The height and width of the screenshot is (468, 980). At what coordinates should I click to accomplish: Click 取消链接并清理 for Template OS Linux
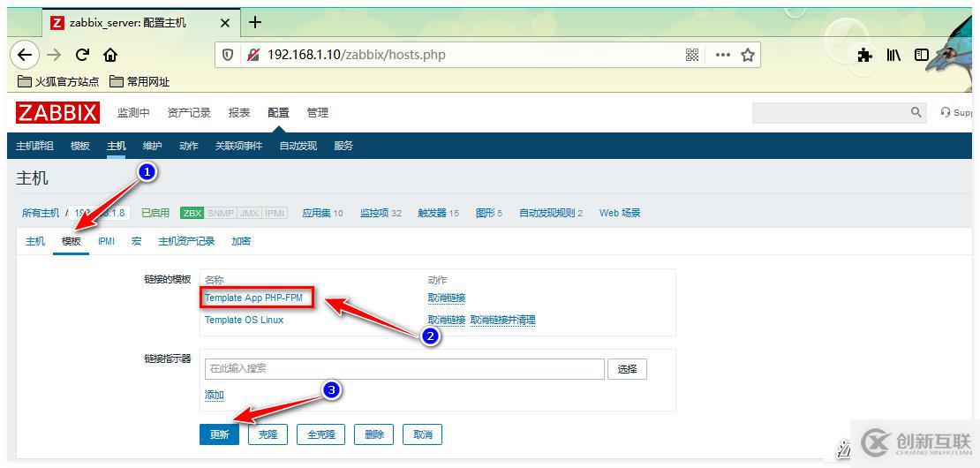[502, 320]
